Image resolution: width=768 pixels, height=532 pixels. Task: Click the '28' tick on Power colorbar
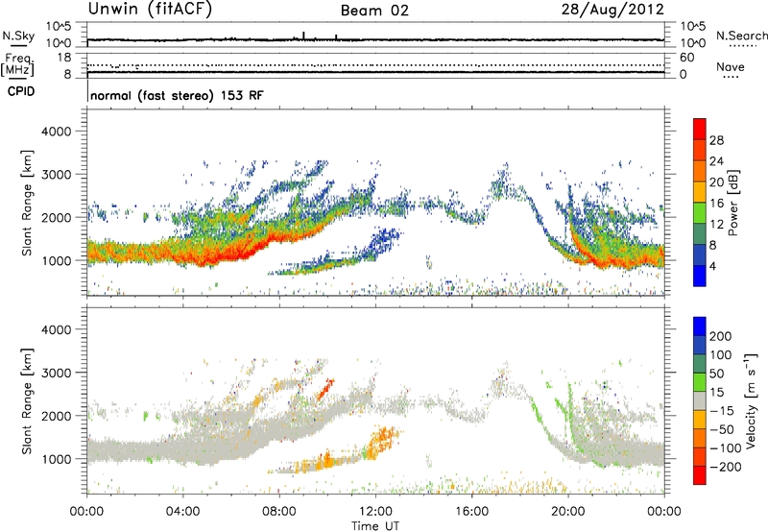(716, 140)
